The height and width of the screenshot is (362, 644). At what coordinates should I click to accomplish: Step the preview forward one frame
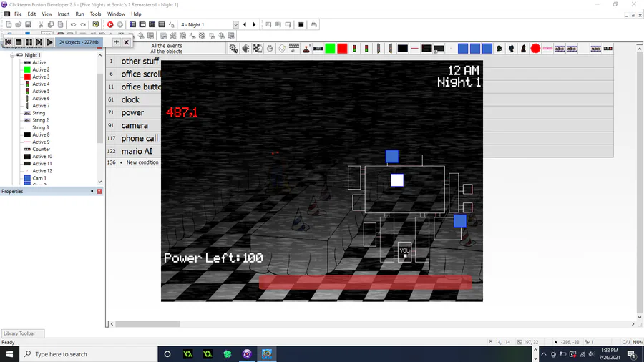(39, 42)
